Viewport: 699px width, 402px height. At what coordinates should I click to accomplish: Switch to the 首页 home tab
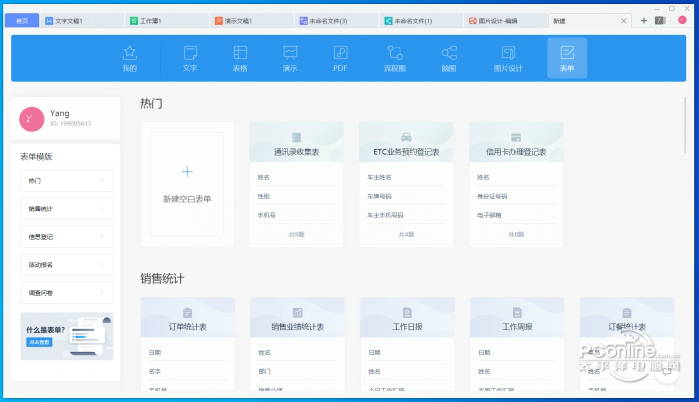coord(22,21)
